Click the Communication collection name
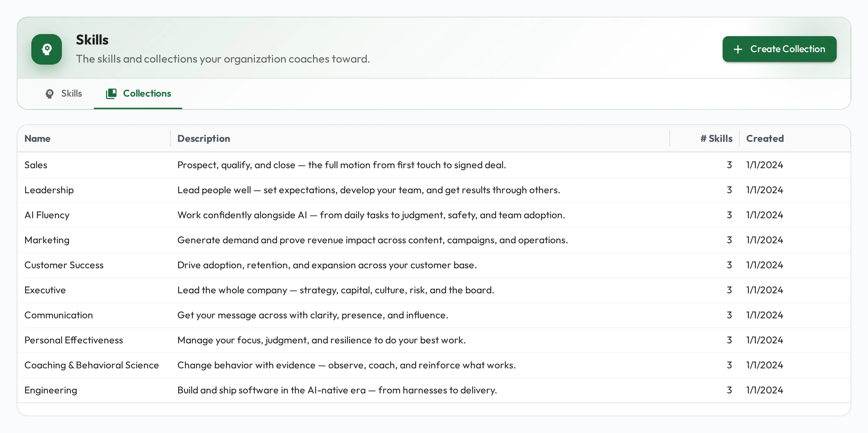 tap(58, 315)
